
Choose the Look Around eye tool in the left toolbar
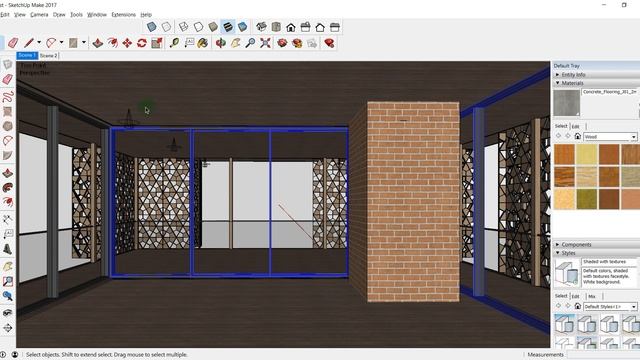[x=8, y=313]
